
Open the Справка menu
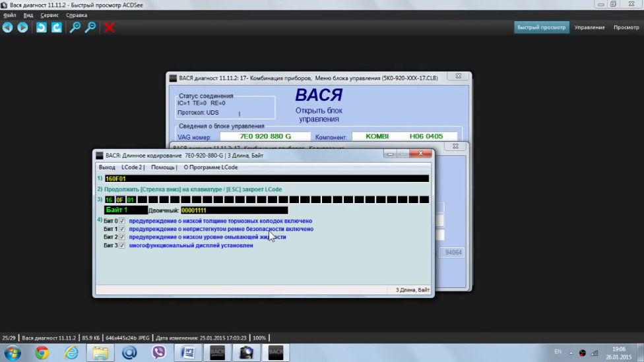(x=77, y=15)
